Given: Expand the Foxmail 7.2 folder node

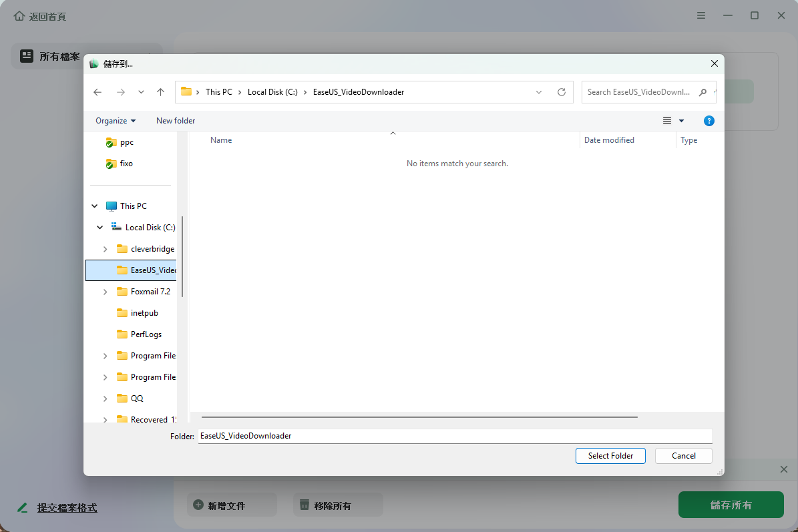Looking at the screenshot, I should [x=106, y=292].
